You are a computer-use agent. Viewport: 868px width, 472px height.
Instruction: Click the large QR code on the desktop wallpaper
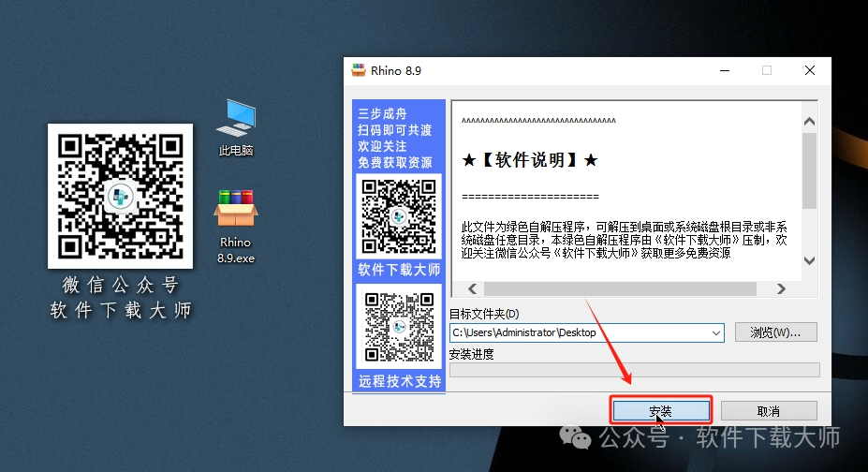point(120,196)
